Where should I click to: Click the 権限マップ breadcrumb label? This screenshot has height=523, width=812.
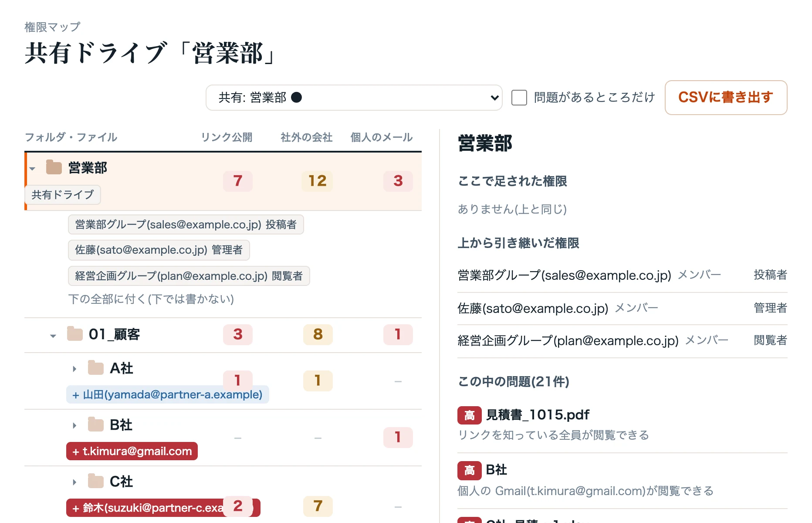[x=52, y=27]
